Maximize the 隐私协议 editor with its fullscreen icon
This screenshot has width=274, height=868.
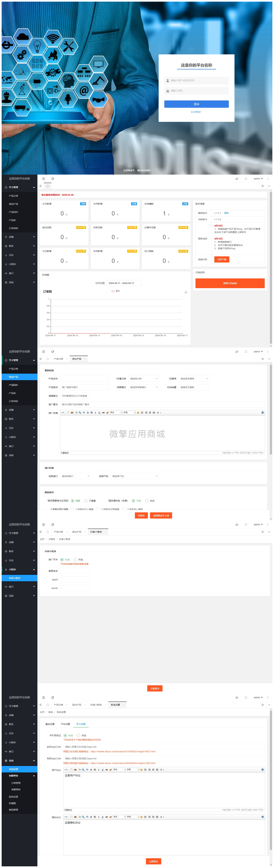point(262,817)
